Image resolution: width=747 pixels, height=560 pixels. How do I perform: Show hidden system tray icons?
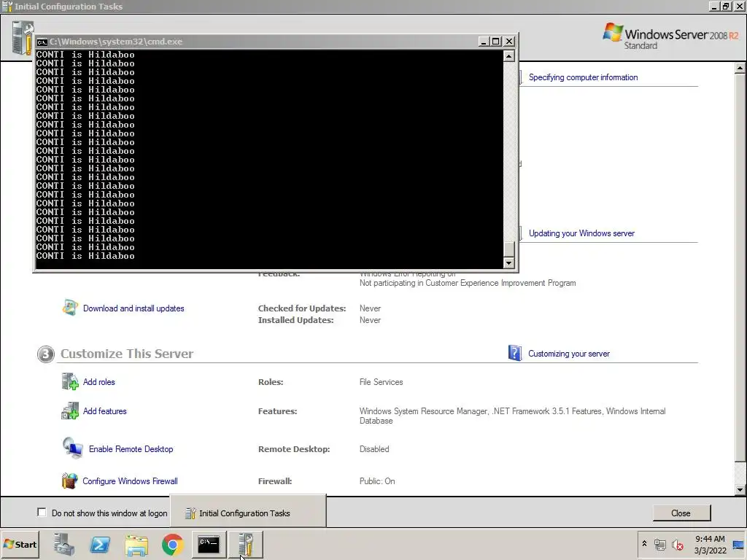click(x=645, y=544)
